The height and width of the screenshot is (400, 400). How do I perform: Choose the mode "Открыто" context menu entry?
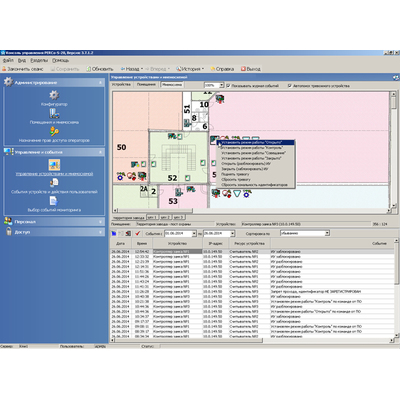point(256,142)
